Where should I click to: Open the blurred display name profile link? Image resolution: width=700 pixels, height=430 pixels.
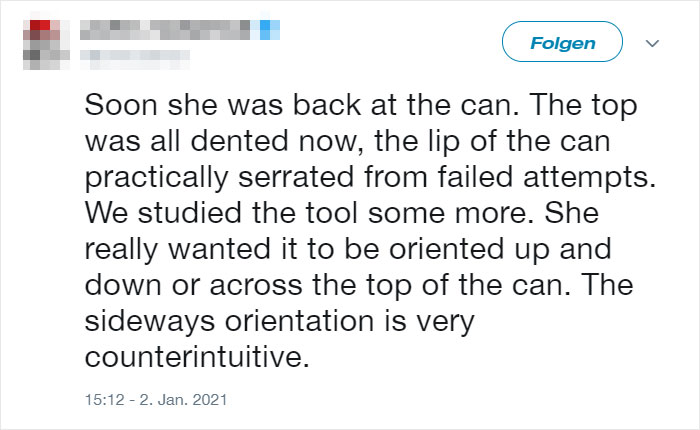click(165, 30)
